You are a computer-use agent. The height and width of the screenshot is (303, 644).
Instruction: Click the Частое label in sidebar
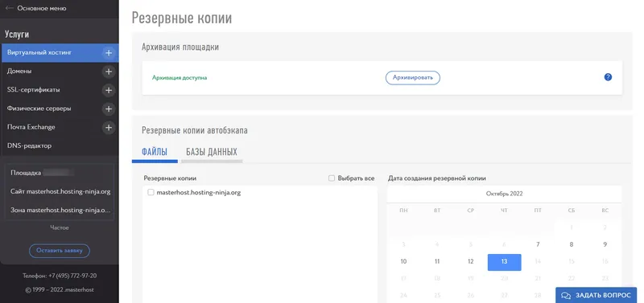pos(60,227)
